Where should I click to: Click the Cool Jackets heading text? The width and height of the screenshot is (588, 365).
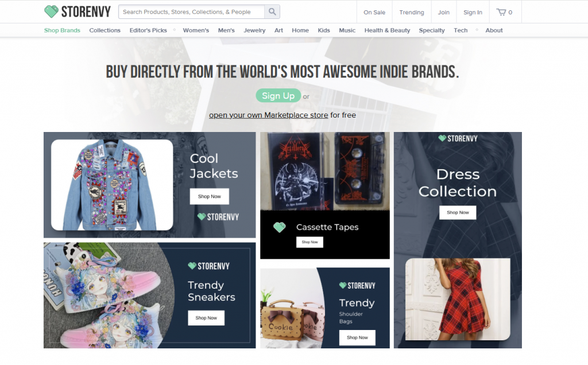click(x=214, y=166)
